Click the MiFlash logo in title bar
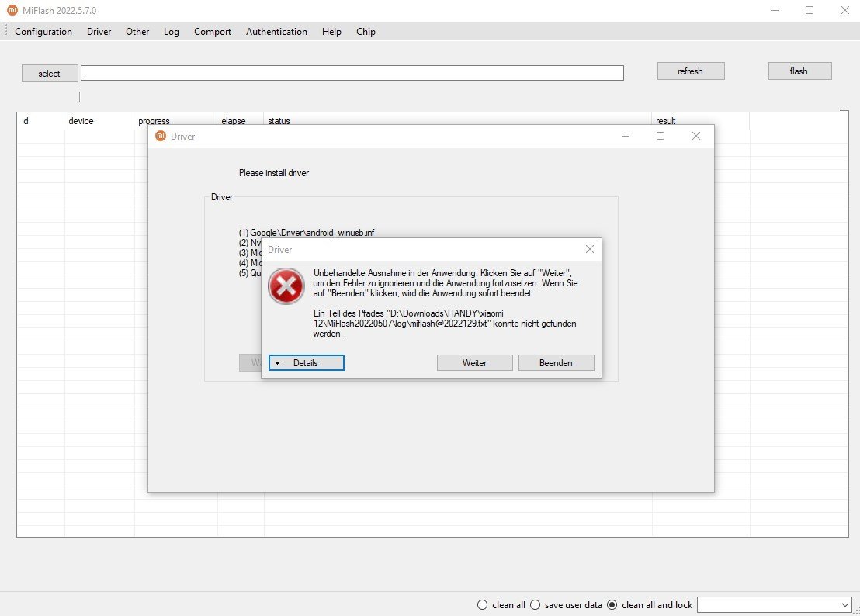 coord(12,10)
